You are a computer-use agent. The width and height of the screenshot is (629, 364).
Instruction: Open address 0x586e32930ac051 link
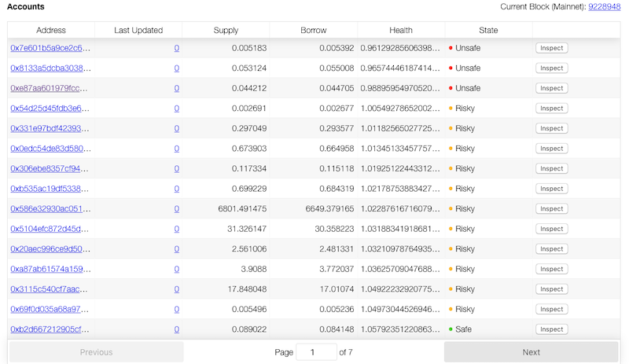point(50,208)
